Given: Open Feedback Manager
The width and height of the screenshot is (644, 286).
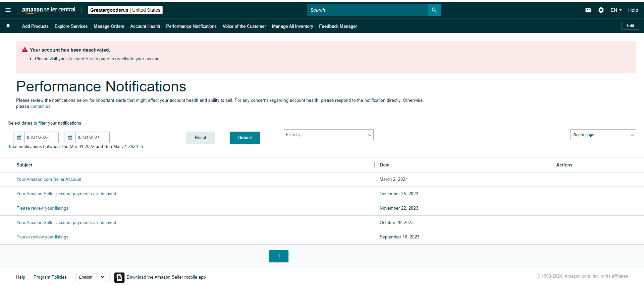Looking at the screenshot, I should point(338,26).
